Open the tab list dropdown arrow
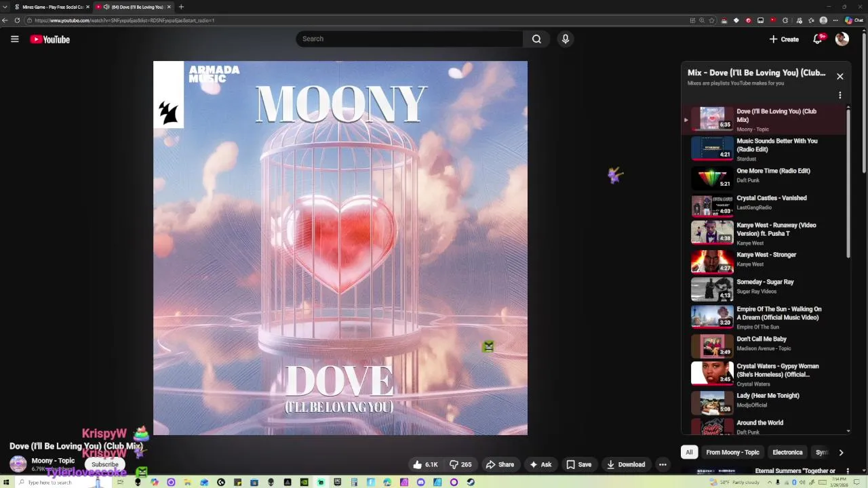Image resolution: width=868 pixels, height=488 pixels. [x=5, y=7]
